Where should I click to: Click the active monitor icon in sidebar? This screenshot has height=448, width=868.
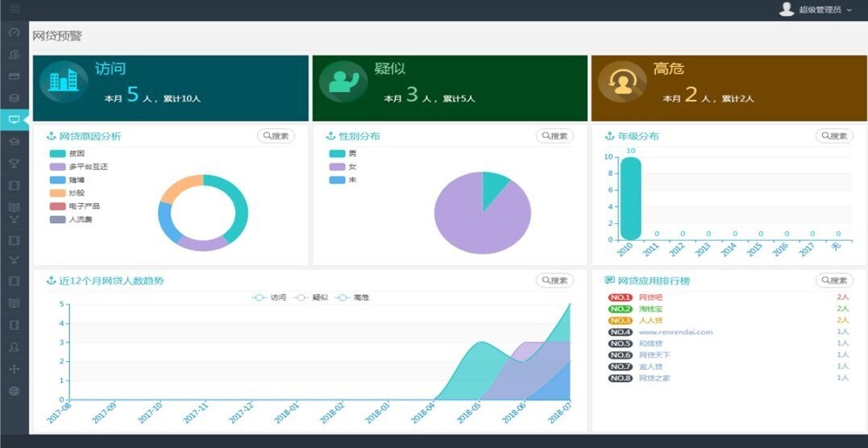pyautogui.click(x=14, y=119)
